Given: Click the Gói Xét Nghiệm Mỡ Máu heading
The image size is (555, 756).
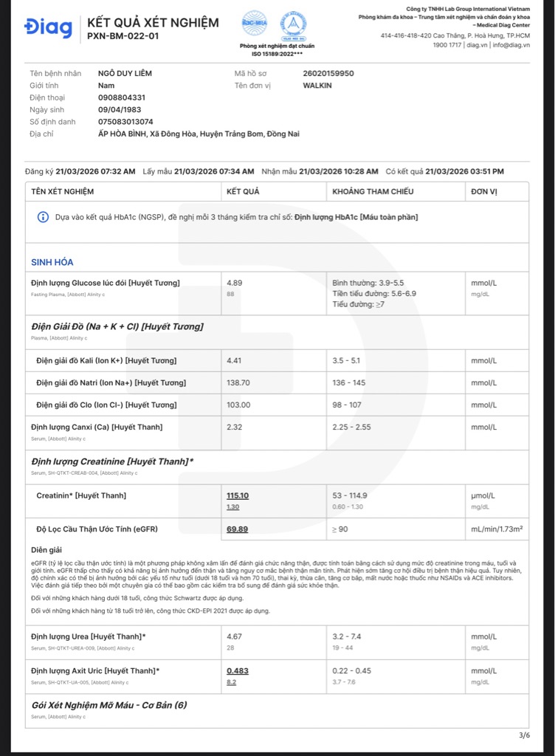Looking at the screenshot, I should click(x=109, y=705).
